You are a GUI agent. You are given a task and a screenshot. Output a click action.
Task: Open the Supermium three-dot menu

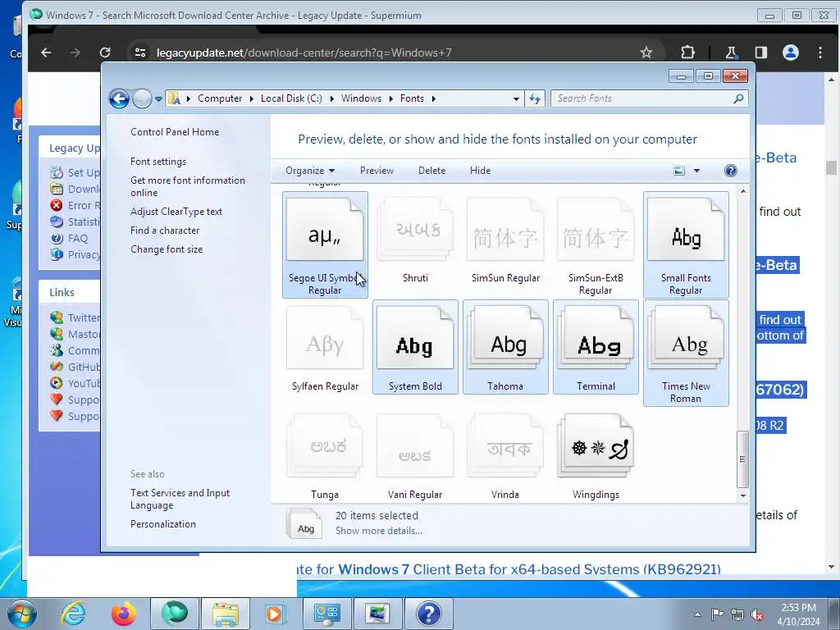tap(820, 52)
